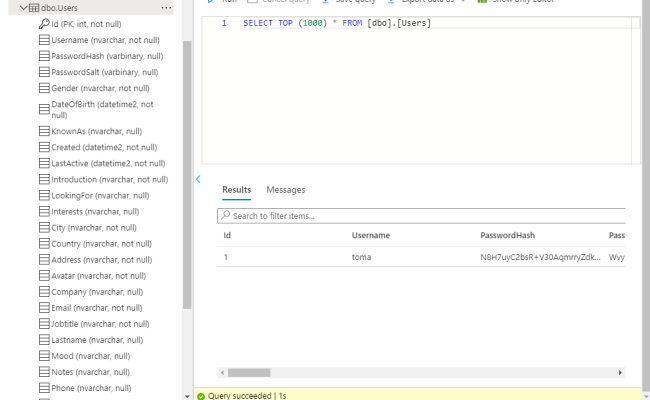Select 'Country (nvarchar, not null)' column label
The width and height of the screenshot is (650, 400).
102,243
